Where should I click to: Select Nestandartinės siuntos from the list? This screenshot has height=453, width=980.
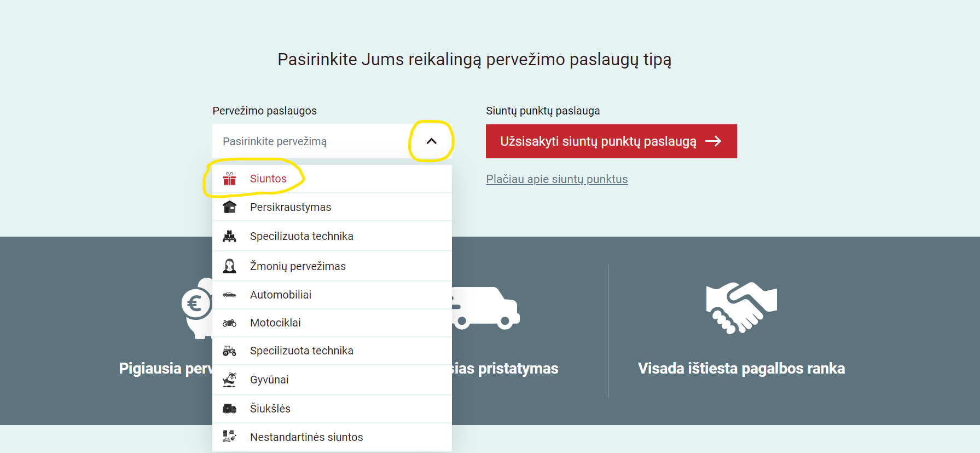click(306, 437)
